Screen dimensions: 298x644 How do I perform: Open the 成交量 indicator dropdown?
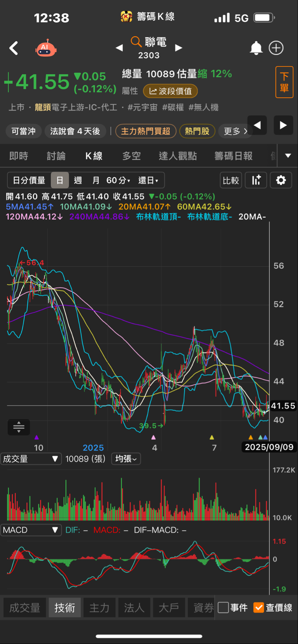[31, 459]
